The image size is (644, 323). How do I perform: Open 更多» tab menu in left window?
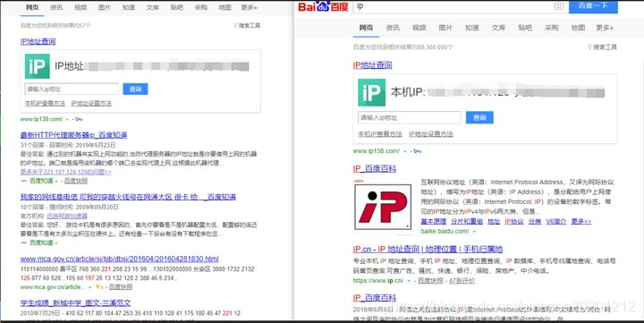(249, 7)
